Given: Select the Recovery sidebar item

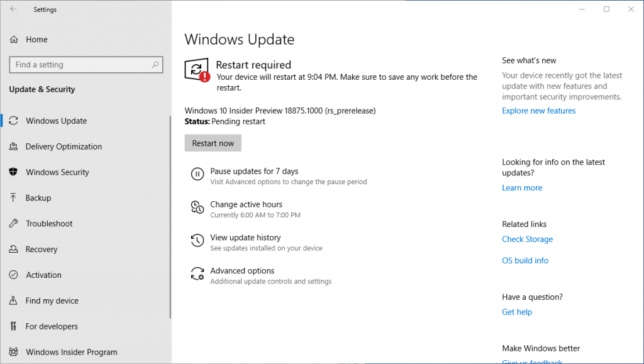Looking at the screenshot, I should (x=42, y=250).
